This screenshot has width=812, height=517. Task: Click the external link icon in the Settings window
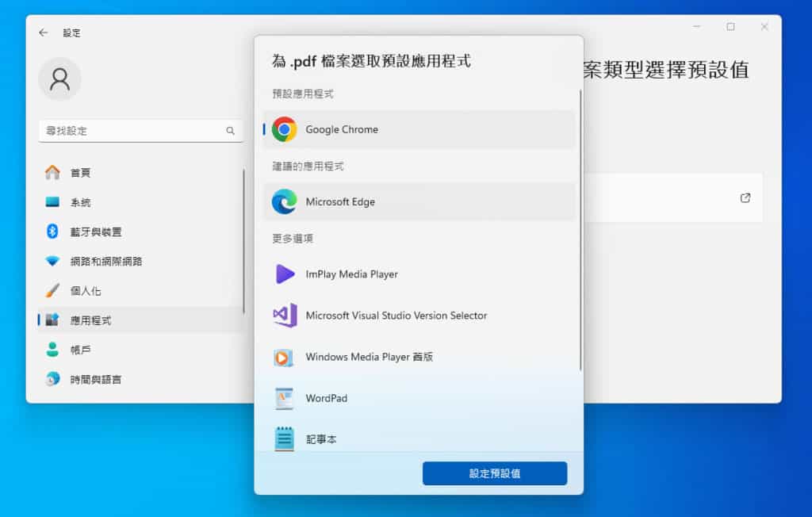[745, 198]
